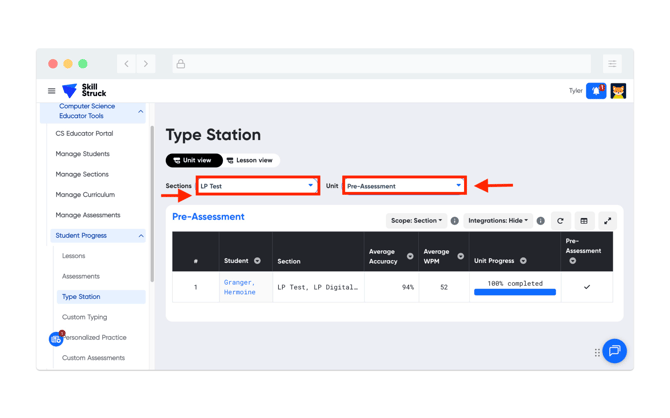Click the blue badge icon beside Personalized Practice
The image size is (670, 418).
(x=56, y=339)
